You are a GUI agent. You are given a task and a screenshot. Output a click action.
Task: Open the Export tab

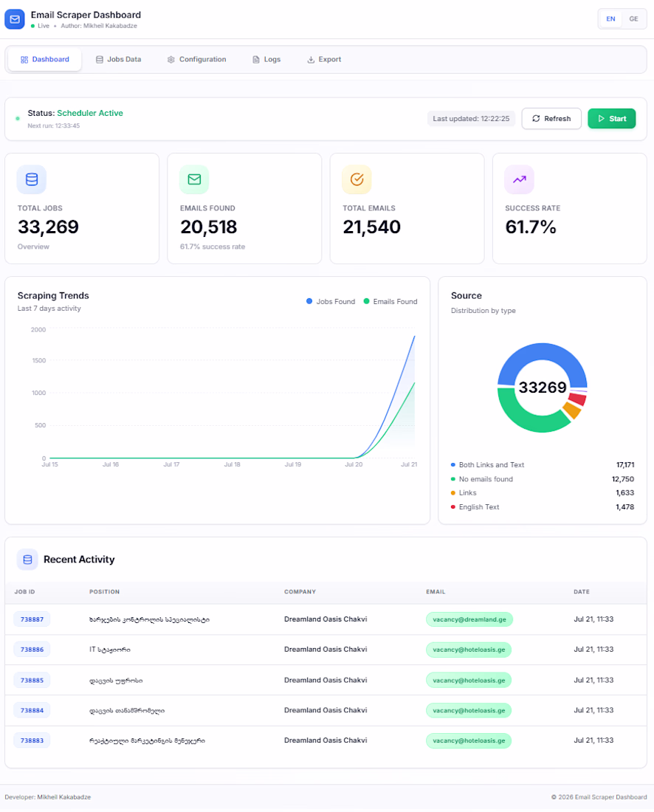pyautogui.click(x=324, y=60)
